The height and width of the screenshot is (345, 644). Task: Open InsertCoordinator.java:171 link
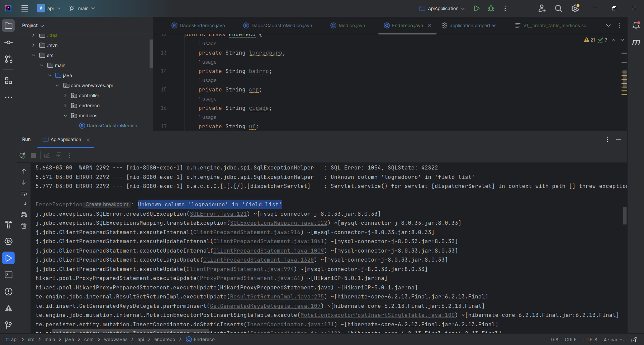(x=290, y=324)
